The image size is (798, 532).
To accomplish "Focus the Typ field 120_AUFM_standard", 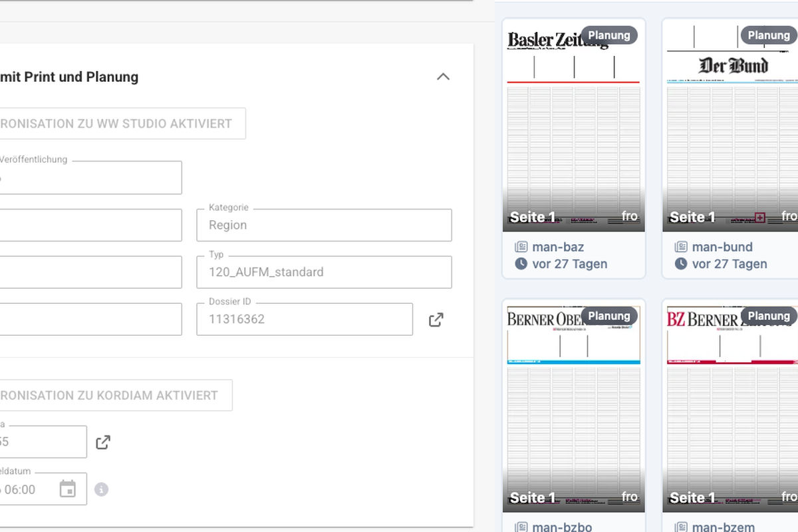I will click(x=325, y=272).
